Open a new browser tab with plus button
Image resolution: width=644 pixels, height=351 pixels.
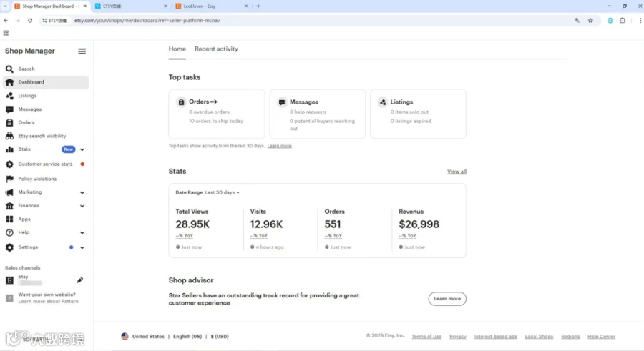(258, 6)
